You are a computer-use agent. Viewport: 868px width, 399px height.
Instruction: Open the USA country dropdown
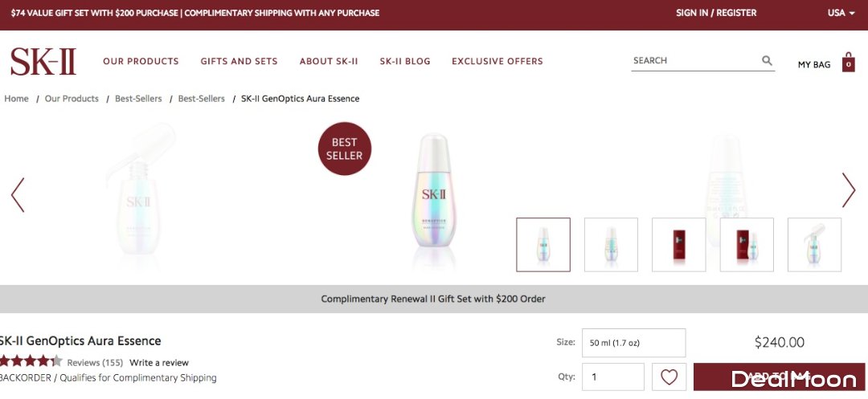pos(841,13)
